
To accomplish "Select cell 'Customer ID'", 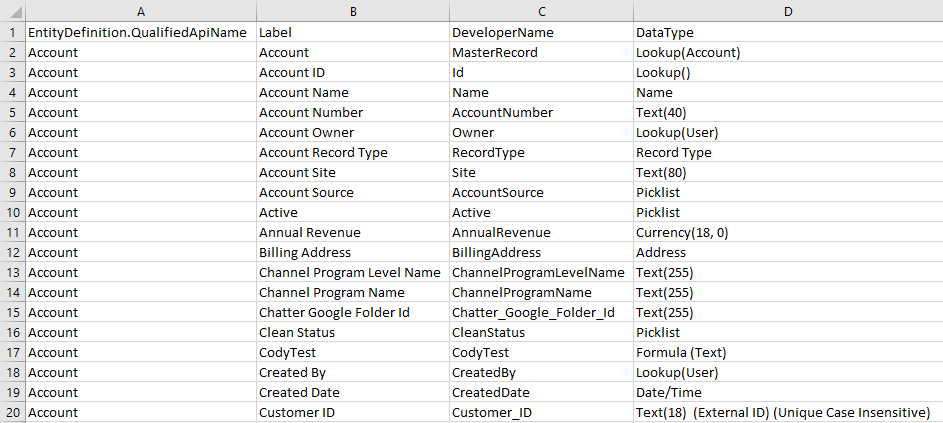I will point(353,412).
